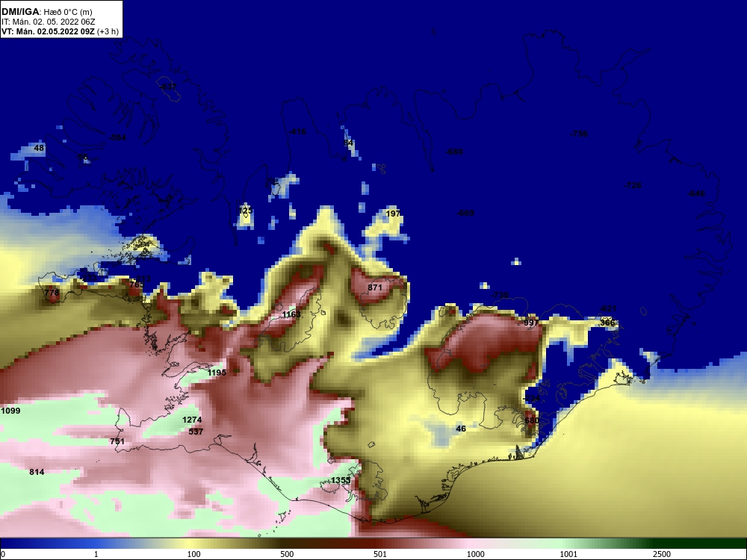The height and width of the screenshot is (560, 747).
Task: Click the map value label '778'
Action: (52, 293)
